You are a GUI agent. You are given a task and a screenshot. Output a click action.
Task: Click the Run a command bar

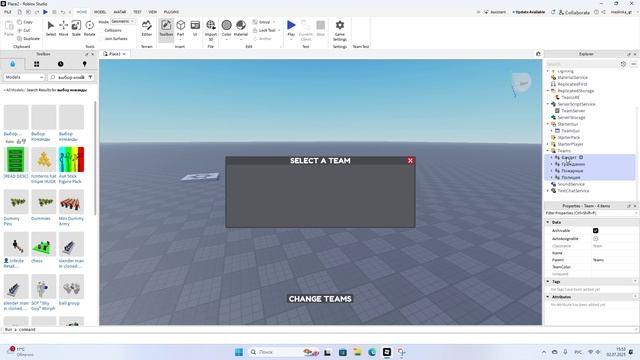(318, 329)
